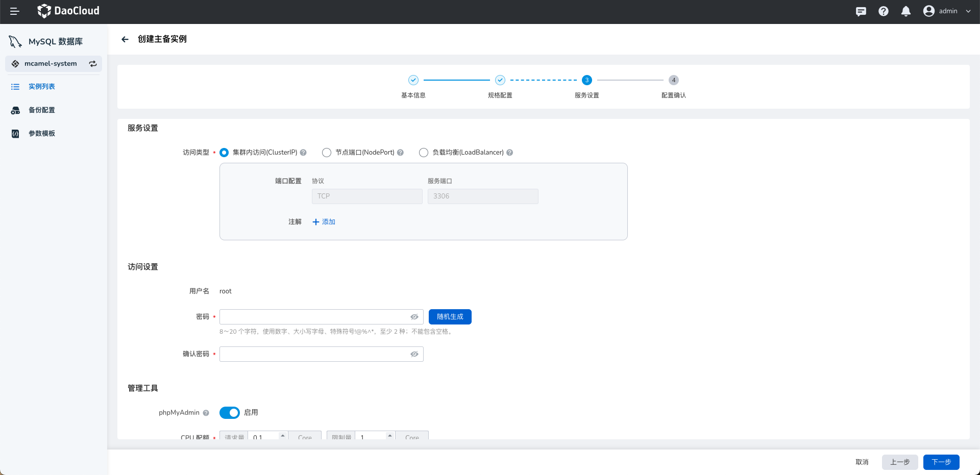The image size is (980, 475).
Task: Click the back arrow beside 创建主备实例
Action: pyautogui.click(x=125, y=39)
